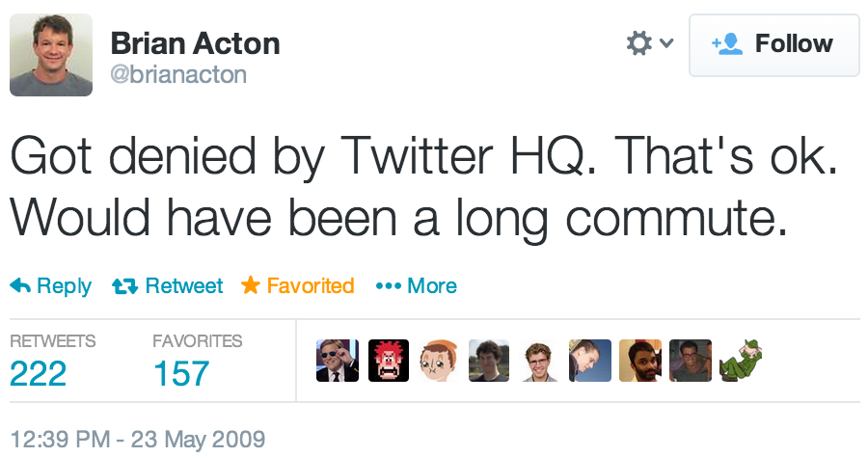
Task: View the 222 retweets list
Action: tap(39, 372)
